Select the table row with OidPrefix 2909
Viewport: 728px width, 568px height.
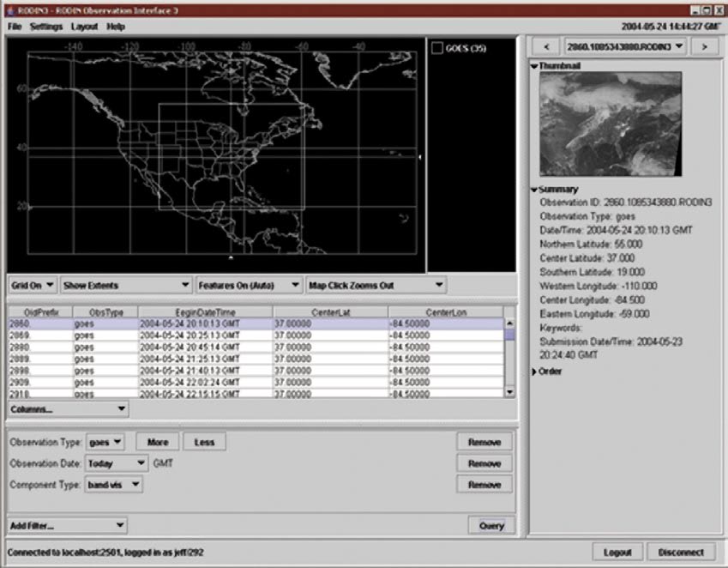[256, 382]
